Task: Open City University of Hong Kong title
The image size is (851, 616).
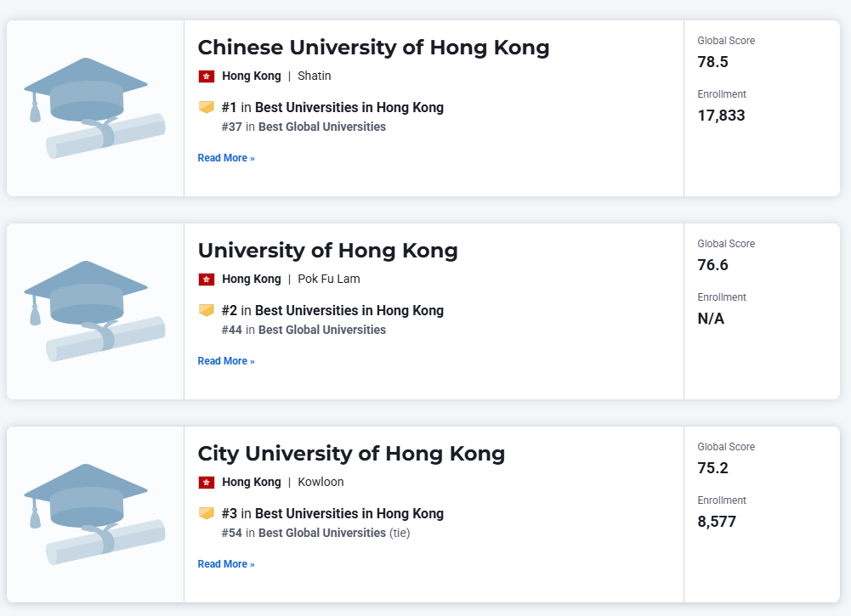Action: tap(351, 454)
